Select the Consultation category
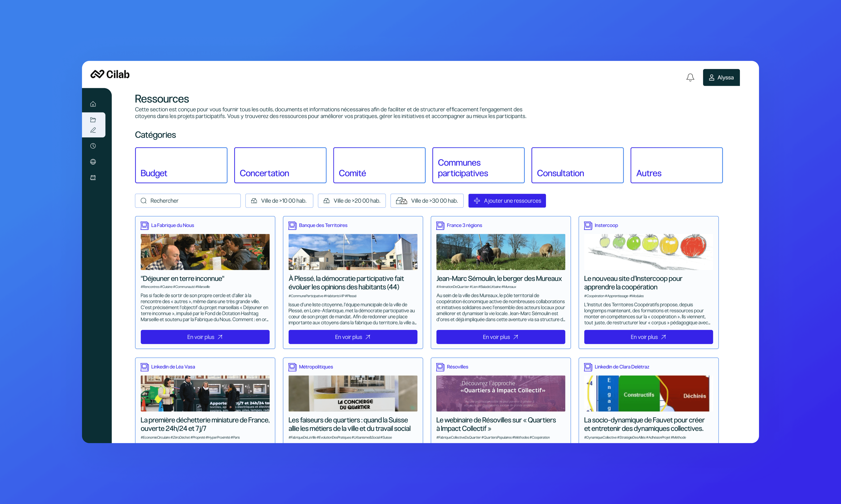Screen dimensions: 841x504 (x=577, y=165)
